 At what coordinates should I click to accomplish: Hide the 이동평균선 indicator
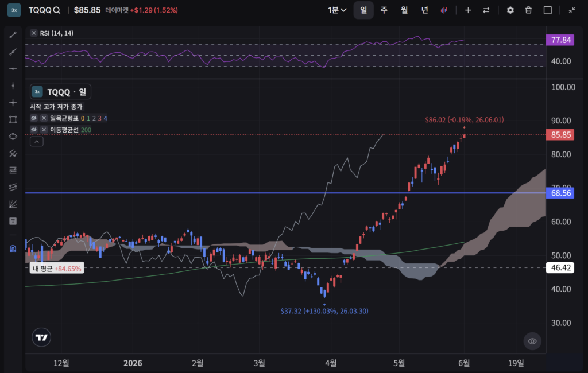coord(34,129)
